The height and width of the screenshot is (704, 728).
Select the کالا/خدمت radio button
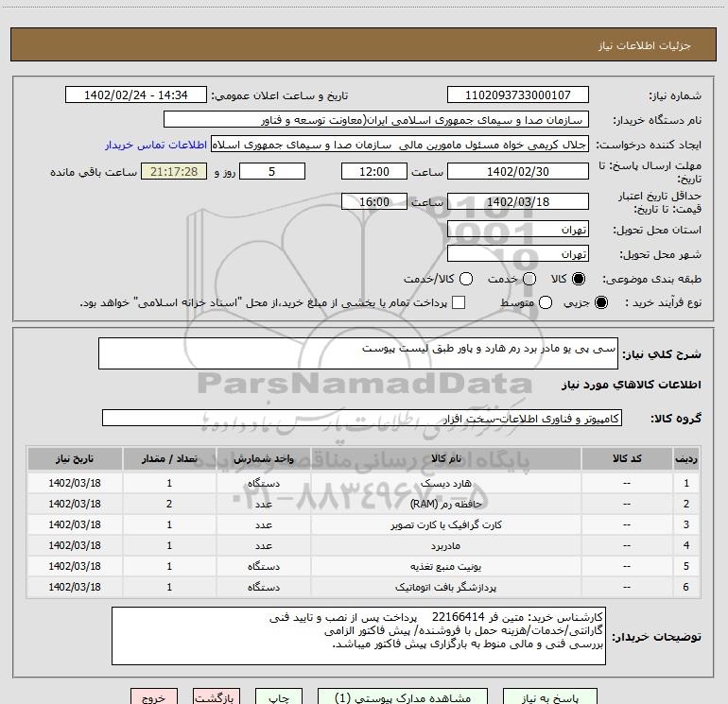[466, 279]
